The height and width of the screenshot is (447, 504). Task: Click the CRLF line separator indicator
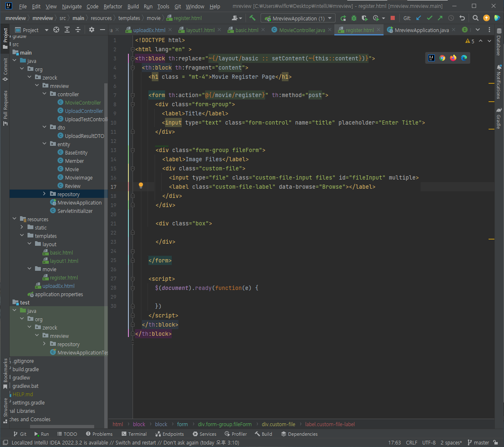coord(411,442)
